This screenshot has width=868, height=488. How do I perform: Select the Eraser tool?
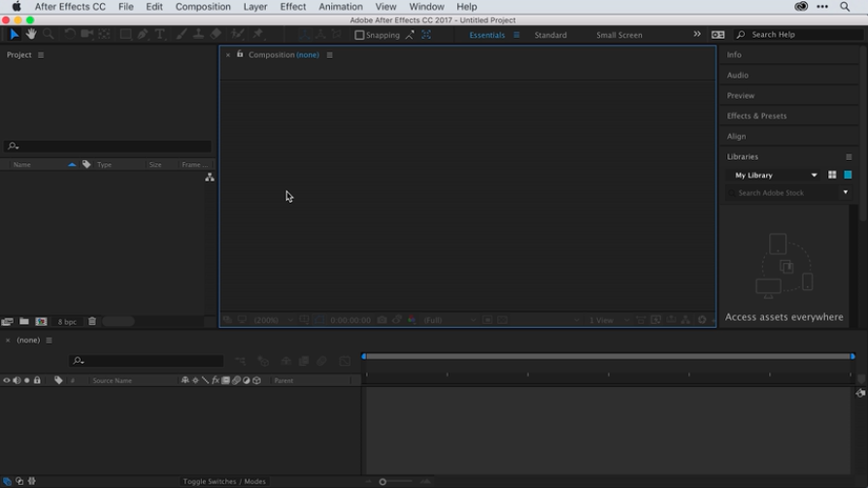point(216,34)
